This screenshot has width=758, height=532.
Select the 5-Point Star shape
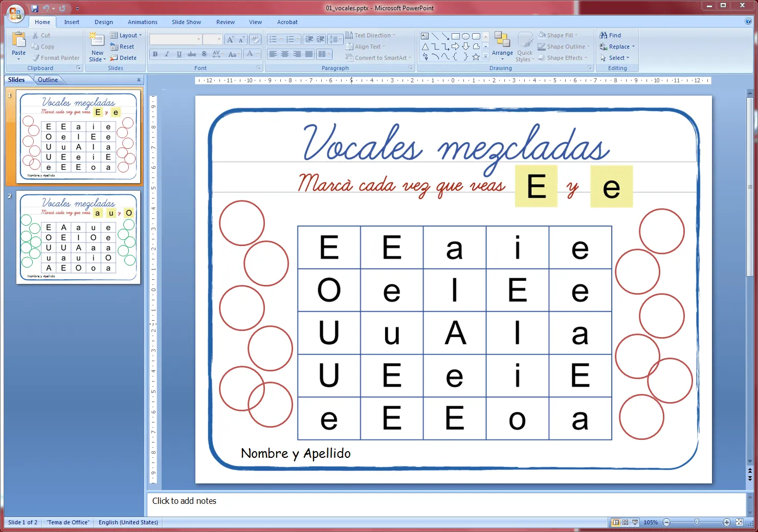click(476, 57)
